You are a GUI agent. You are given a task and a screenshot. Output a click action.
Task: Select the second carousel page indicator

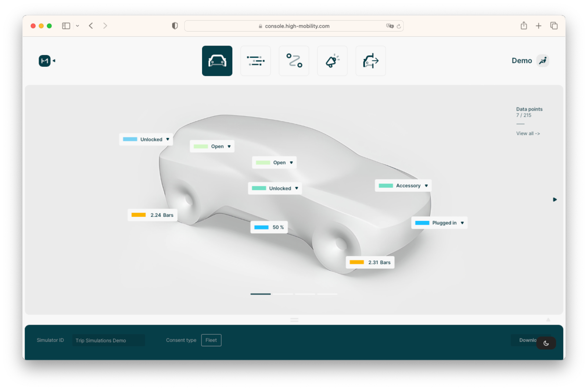coord(283,294)
